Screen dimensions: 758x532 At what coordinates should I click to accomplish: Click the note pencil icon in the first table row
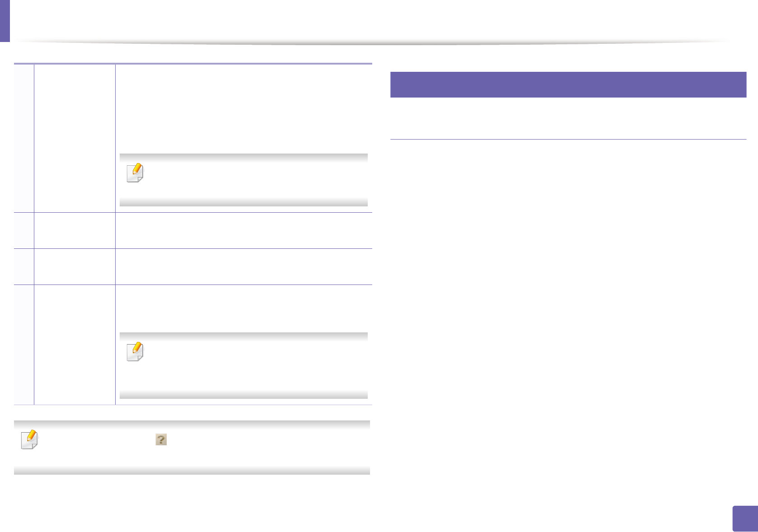click(135, 173)
